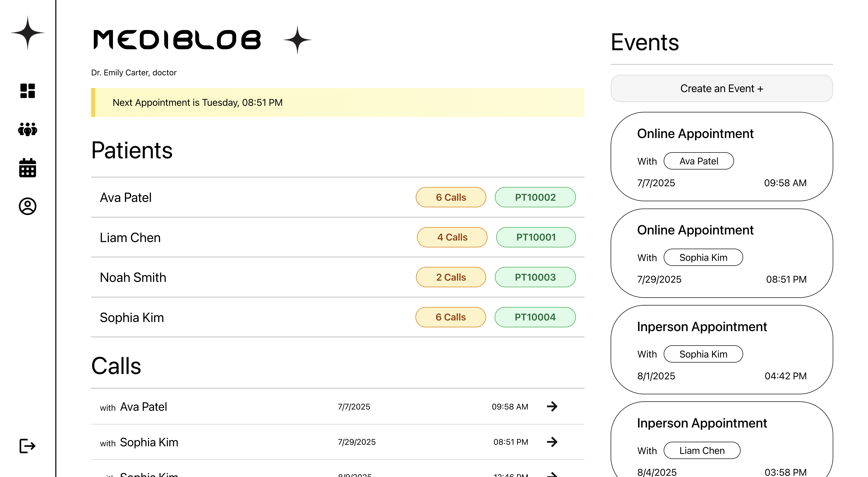The height and width of the screenshot is (477, 868).
Task: Click the 6 Calls badge next to Ava Patel
Action: (451, 197)
